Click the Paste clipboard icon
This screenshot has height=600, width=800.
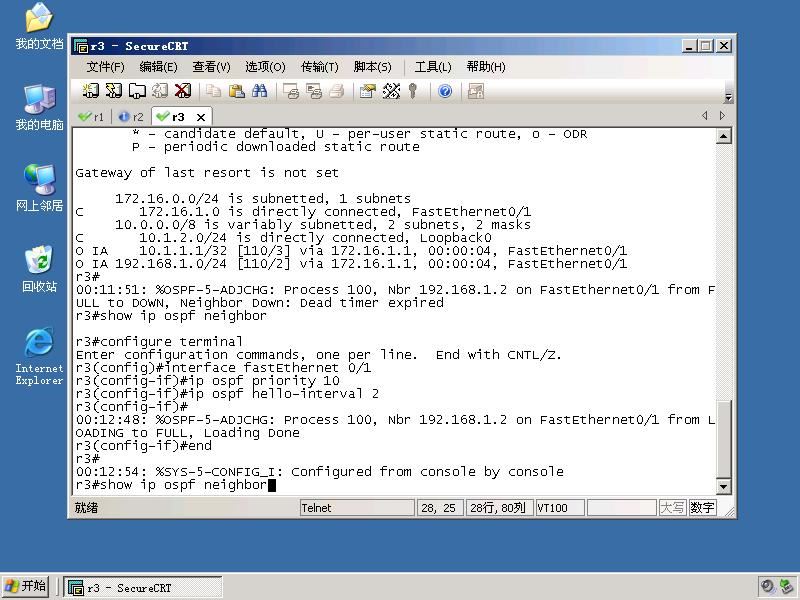tap(236, 91)
